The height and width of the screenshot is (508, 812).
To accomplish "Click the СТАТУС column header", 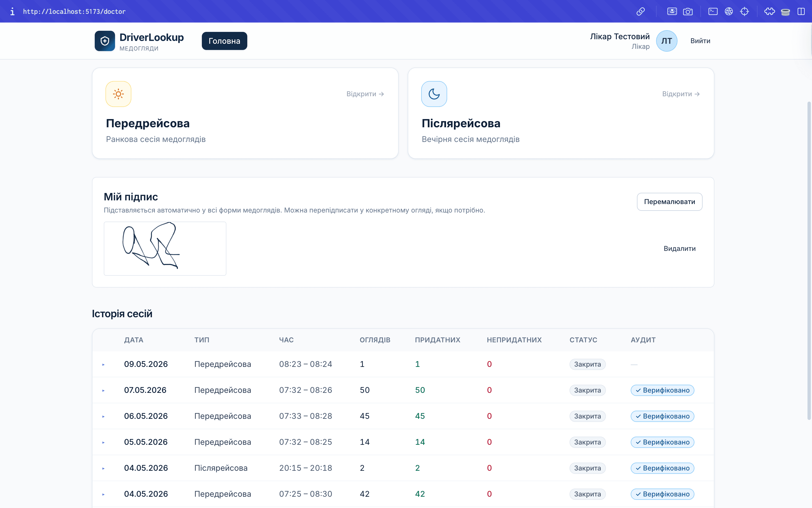I will (583, 340).
